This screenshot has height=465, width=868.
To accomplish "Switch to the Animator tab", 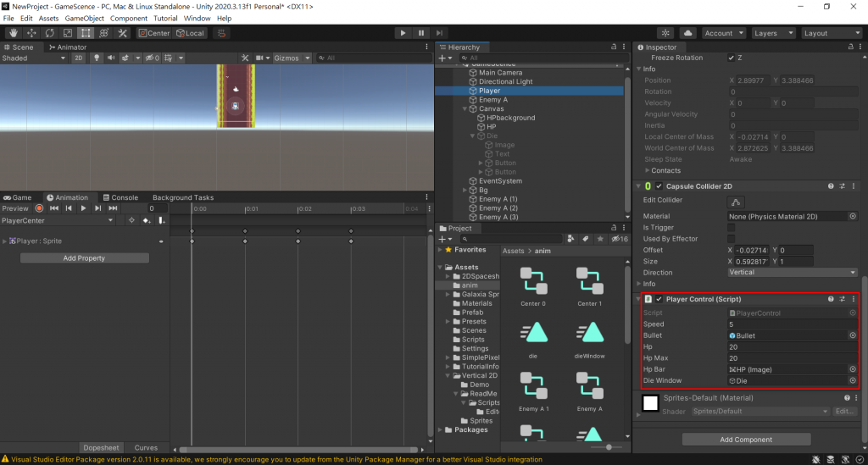I will point(68,47).
